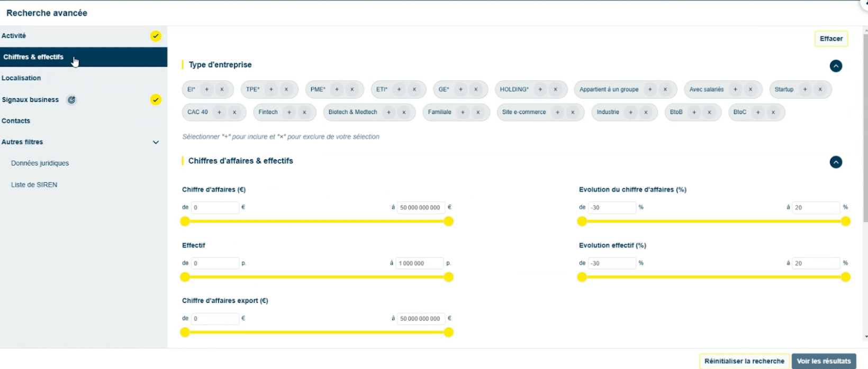
Task: Focus Evolution effectif 'de' field showing -30
Action: (x=612, y=263)
